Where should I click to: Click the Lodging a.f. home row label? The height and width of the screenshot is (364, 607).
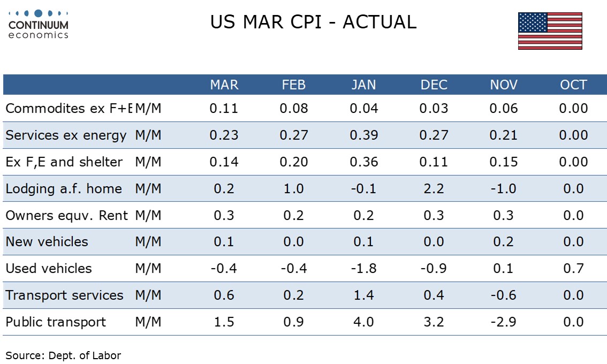click(x=63, y=189)
